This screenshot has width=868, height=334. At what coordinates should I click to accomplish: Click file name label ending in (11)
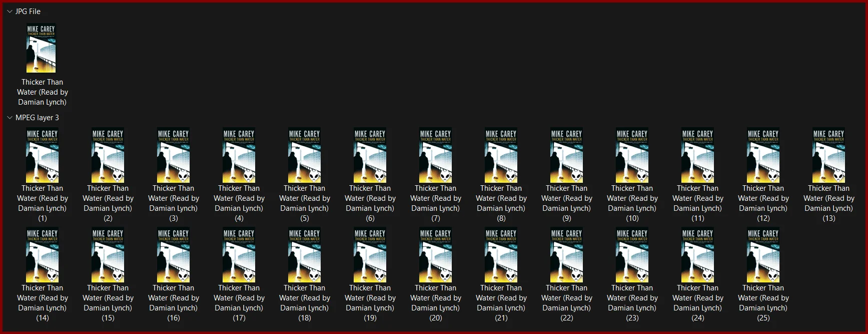click(x=698, y=203)
